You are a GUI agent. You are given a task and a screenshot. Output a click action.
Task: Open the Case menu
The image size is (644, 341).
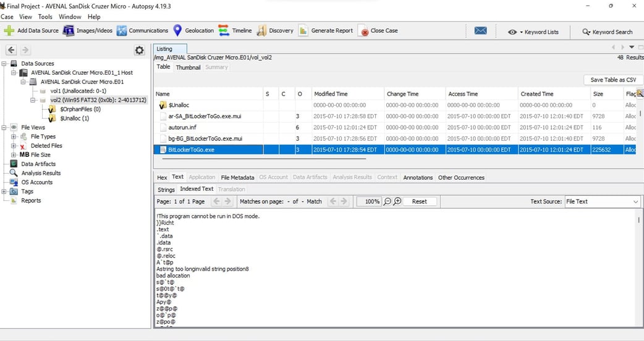7,17
